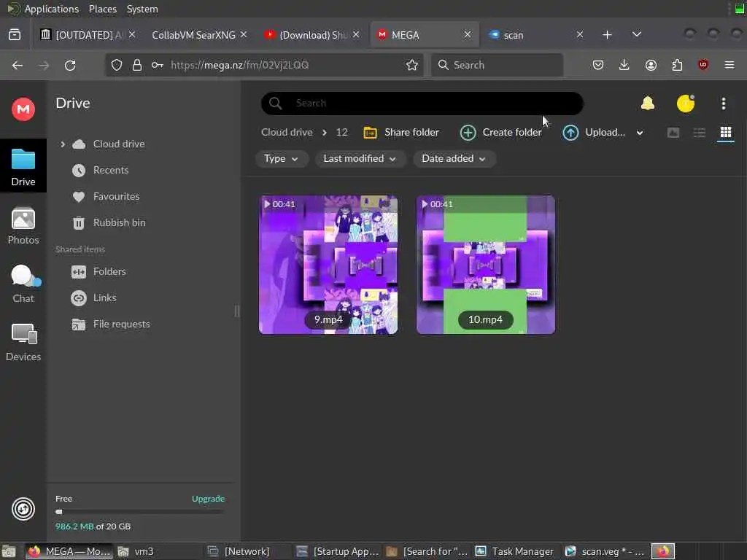Open shared Folders
The height and width of the screenshot is (560, 747).
point(109,271)
